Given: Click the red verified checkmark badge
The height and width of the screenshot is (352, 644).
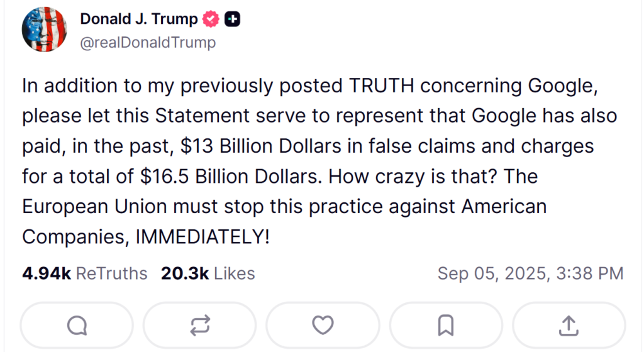Looking at the screenshot, I should (x=211, y=20).
